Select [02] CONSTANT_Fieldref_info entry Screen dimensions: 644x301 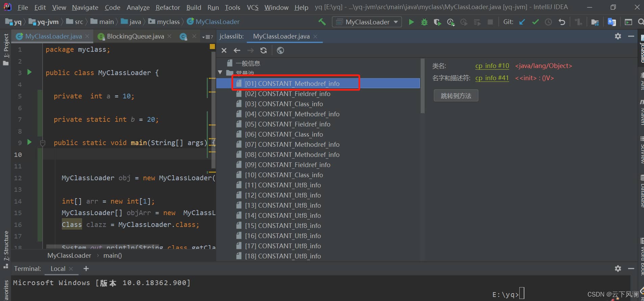tap(288, 94)
